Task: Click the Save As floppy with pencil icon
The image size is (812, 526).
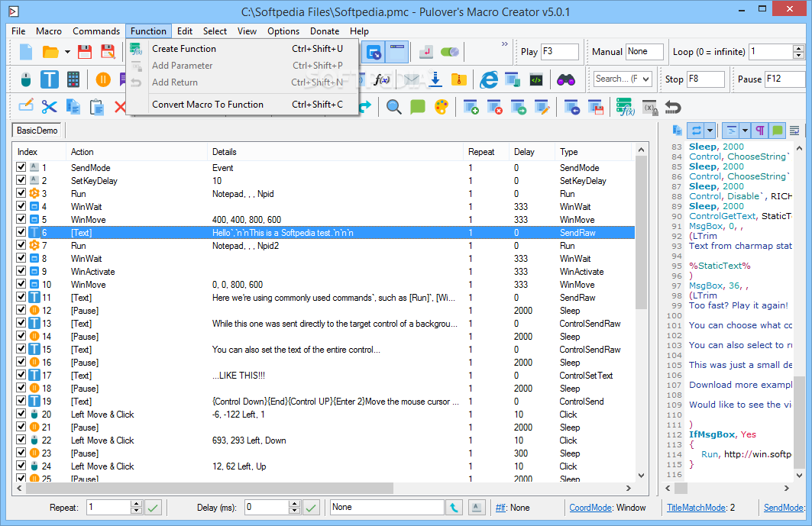Action: [108, 52]
